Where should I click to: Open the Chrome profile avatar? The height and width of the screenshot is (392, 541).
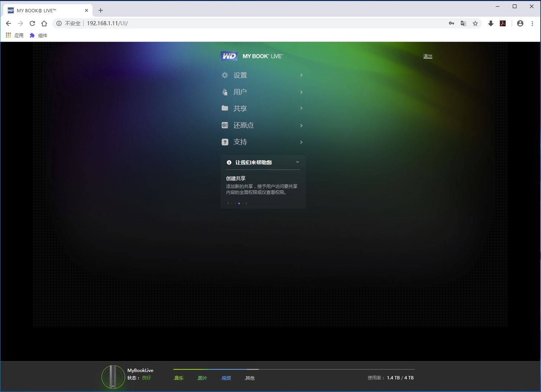click(520, 23)
